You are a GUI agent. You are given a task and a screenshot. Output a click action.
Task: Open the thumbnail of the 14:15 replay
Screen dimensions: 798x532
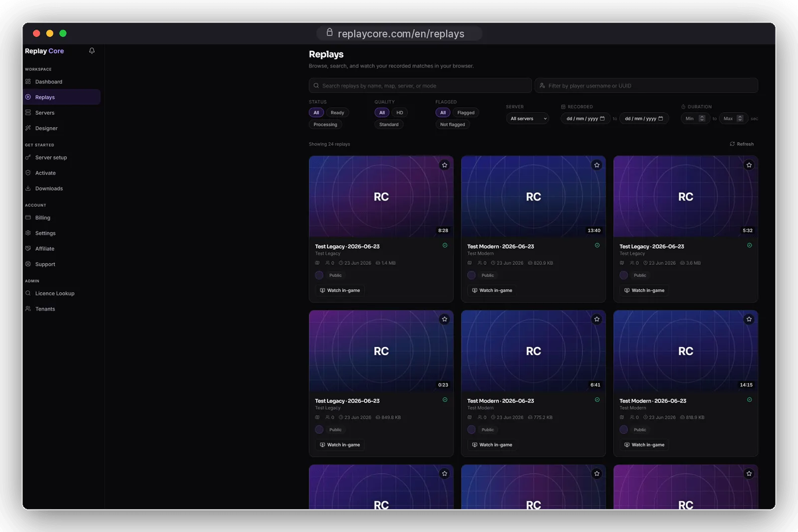(x=685, y=351)
